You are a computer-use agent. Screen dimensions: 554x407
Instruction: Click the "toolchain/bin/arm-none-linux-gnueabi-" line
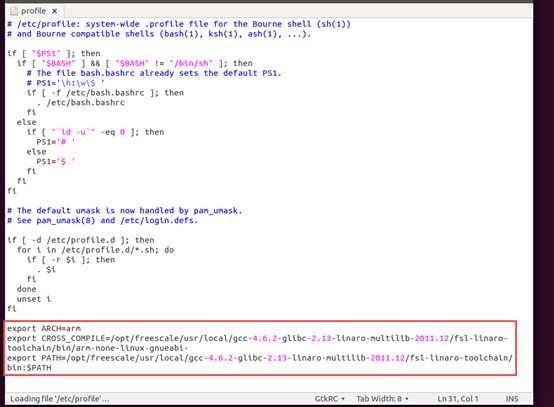(x=97, y=348)
